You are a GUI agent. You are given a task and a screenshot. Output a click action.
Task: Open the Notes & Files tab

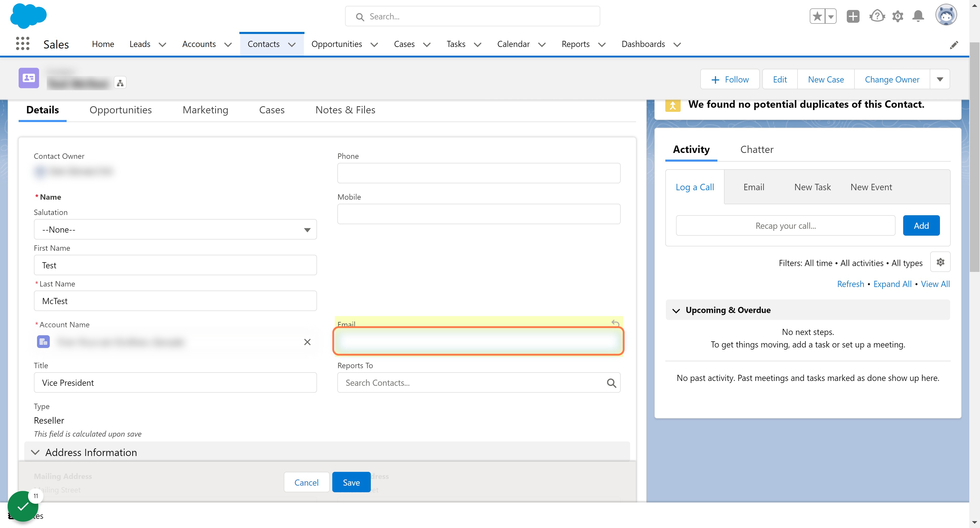coord(345,110)
